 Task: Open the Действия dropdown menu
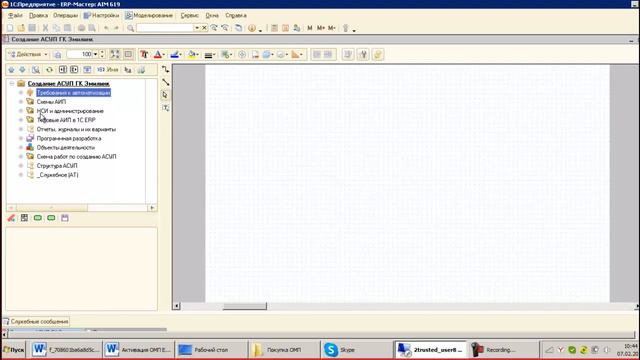[x=28, y=54]
